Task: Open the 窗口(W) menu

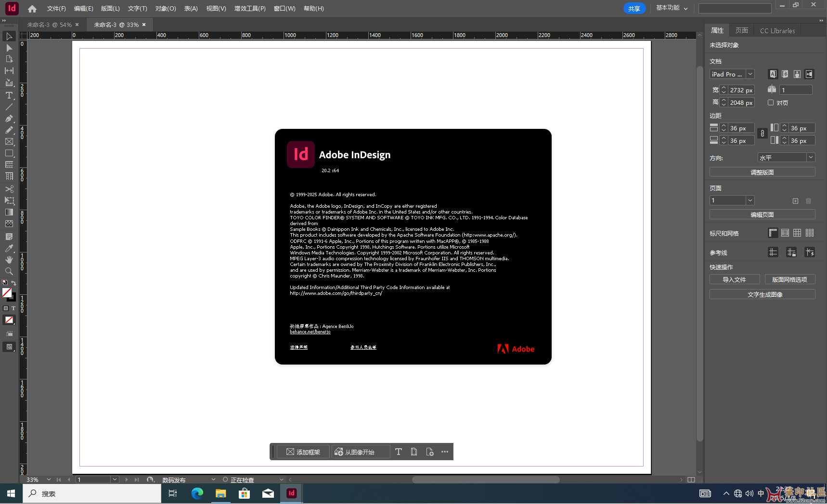Action: tap(284, 9)
